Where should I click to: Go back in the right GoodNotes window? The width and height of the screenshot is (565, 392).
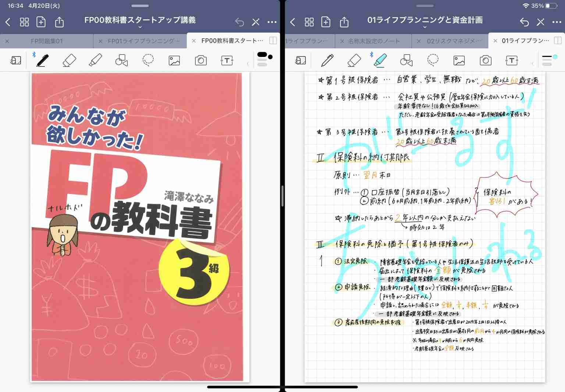293,22
